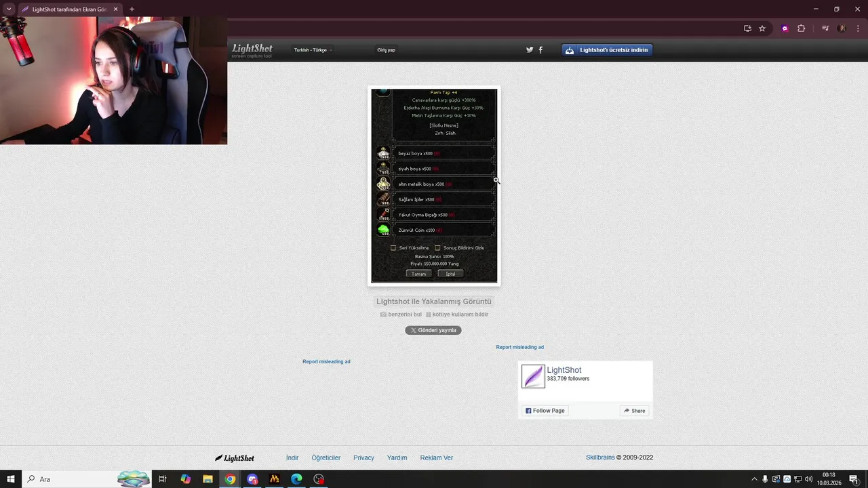The image size is (868, 488).
Task: Click the Gönderi yayınla X post button
Action: coord(433,330)
